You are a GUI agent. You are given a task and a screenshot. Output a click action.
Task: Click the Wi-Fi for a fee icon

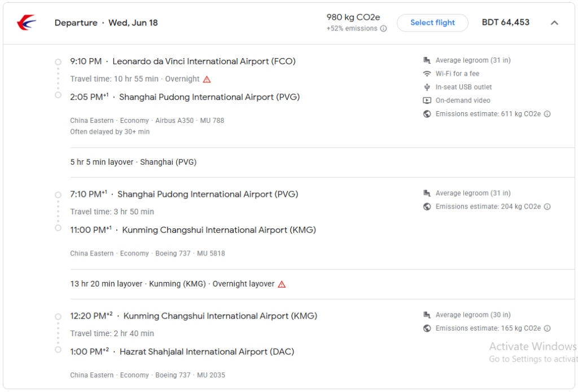427,74
